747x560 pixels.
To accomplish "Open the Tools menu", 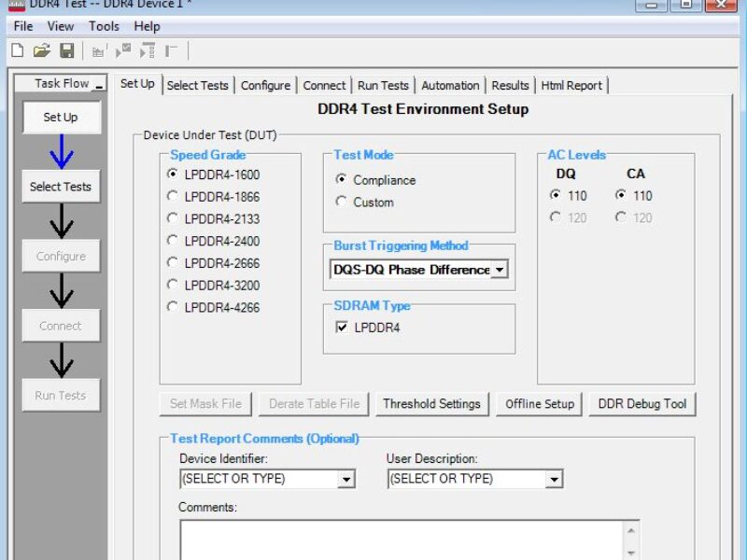I will click(103, 26).
